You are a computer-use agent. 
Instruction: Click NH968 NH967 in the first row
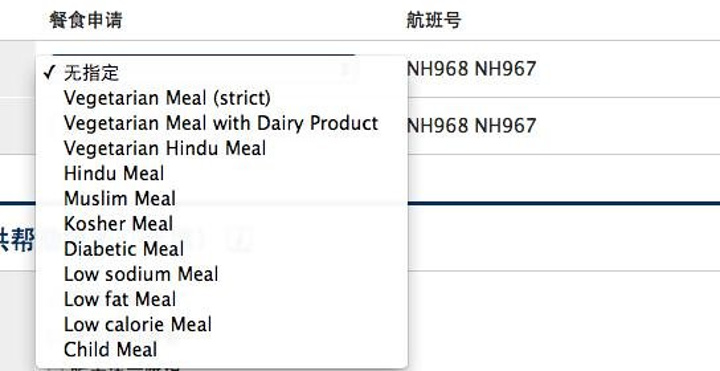pos(472,69)
